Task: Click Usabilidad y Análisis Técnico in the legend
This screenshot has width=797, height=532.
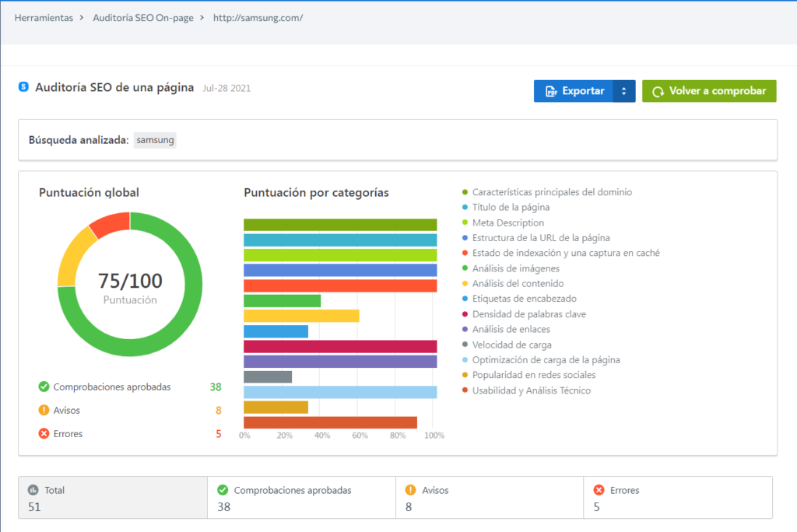Action: point(526,390)
